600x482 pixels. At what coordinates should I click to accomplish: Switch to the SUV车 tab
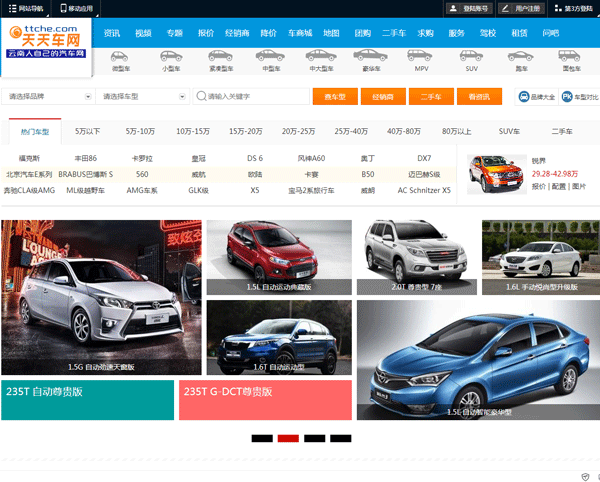509,132
